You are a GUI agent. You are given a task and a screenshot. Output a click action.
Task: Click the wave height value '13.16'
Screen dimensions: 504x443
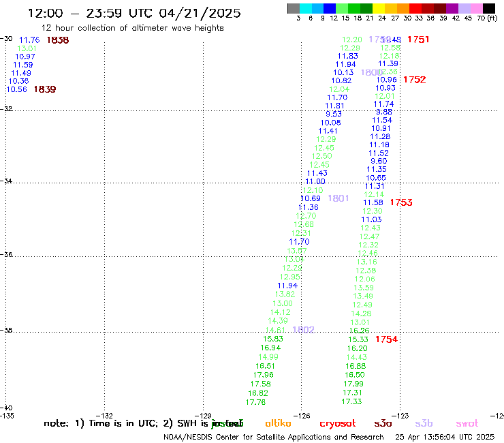[x=366, y=262]
